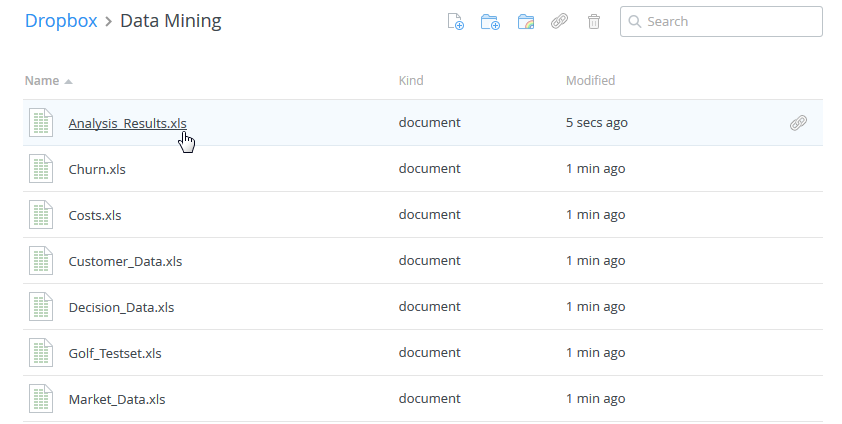
Task: Click the Market_Data.xls spreadsheet file icon
Action: [41, 399]
